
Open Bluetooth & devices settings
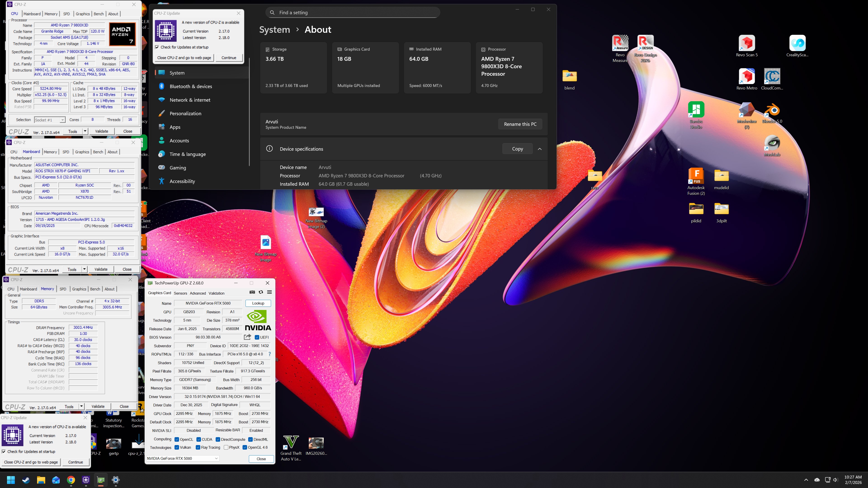pos(191,87)
